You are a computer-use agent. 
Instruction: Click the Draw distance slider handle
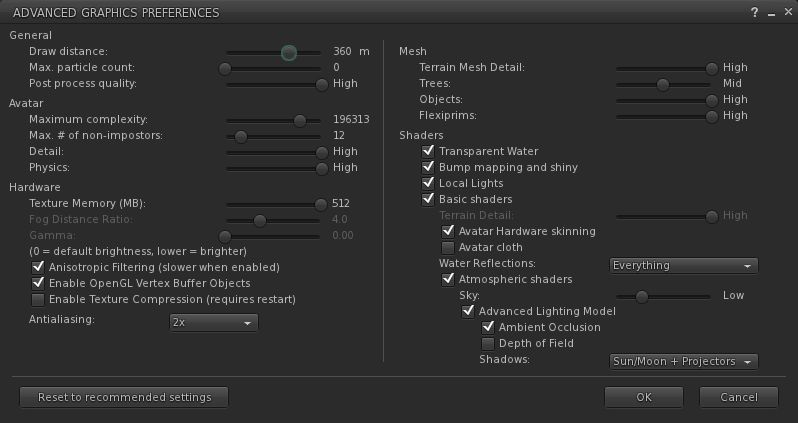289,52
